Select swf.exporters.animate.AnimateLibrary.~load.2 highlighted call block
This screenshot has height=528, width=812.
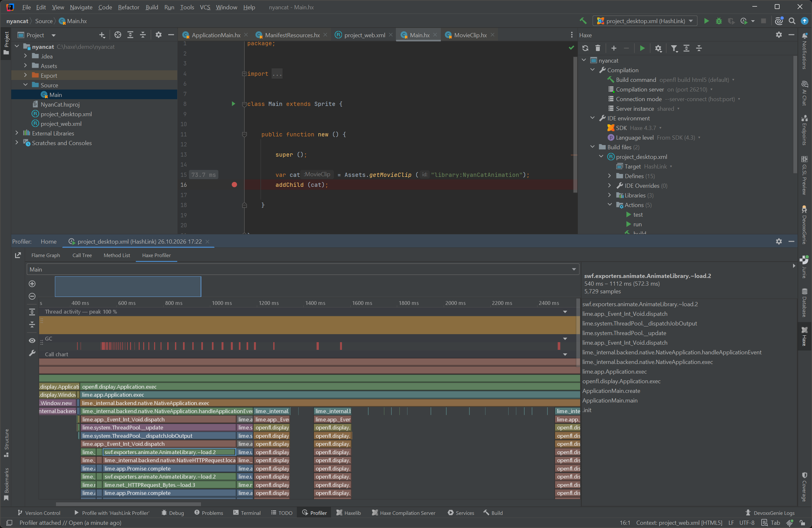(x=170, y=452)
